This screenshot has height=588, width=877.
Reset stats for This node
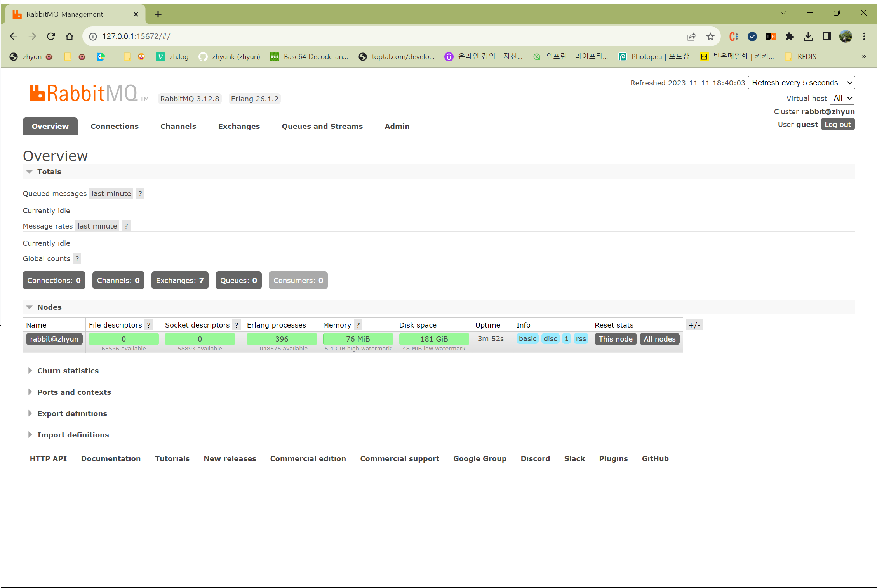click(616, 339)
